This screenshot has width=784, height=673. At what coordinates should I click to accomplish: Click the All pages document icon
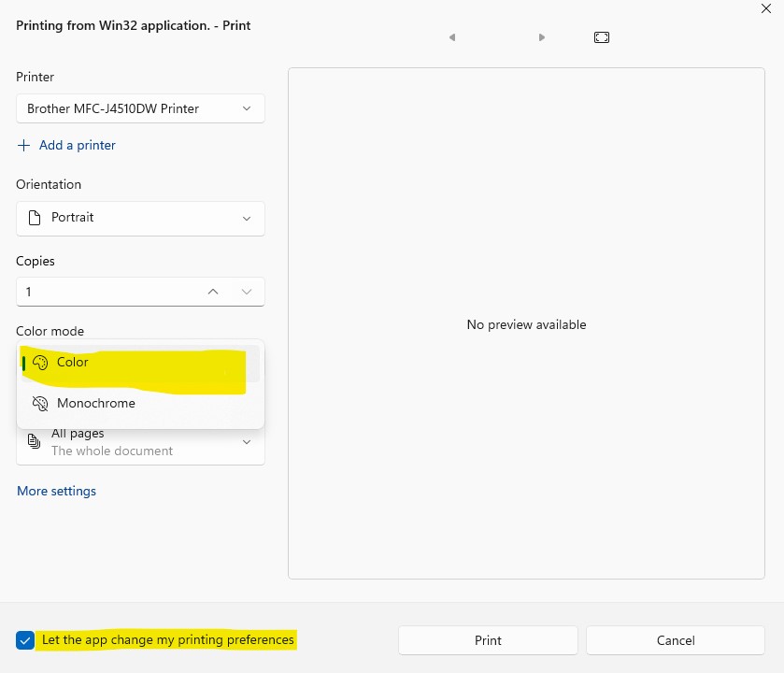click(35, 441)
